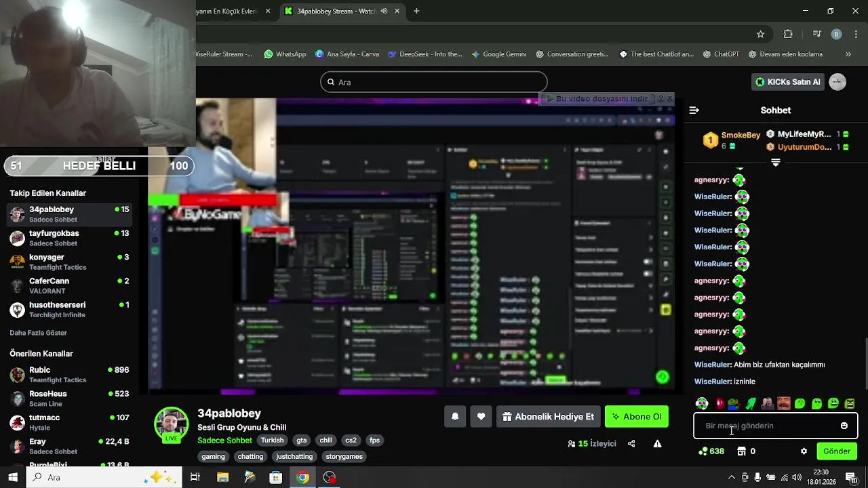The height and width of the screenshot is (488, 868).
Task: Open Chrome media controls icon
Action: [816, 34]
